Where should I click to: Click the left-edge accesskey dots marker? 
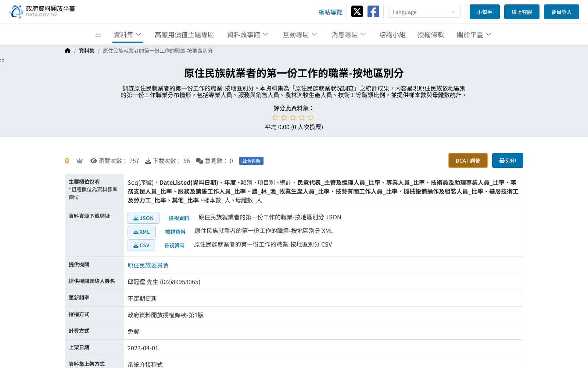(2, 61)
